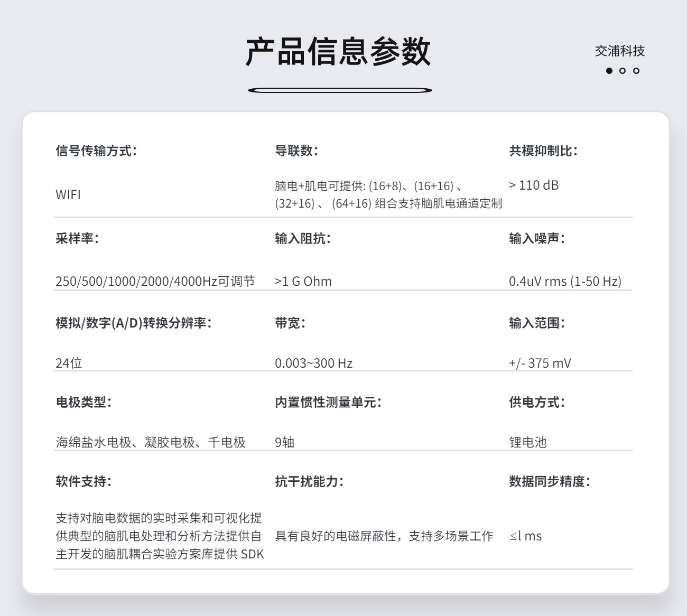Click the 带宽 heading
The image size is (687, 616).
290,323
